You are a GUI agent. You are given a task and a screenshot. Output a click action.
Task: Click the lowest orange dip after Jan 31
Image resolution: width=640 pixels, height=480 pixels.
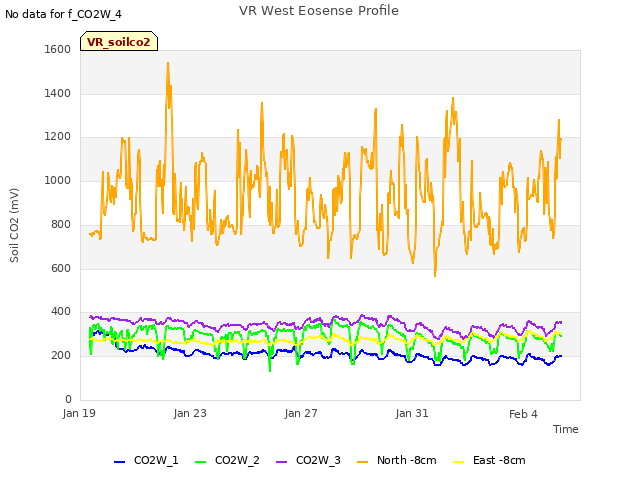435,276
